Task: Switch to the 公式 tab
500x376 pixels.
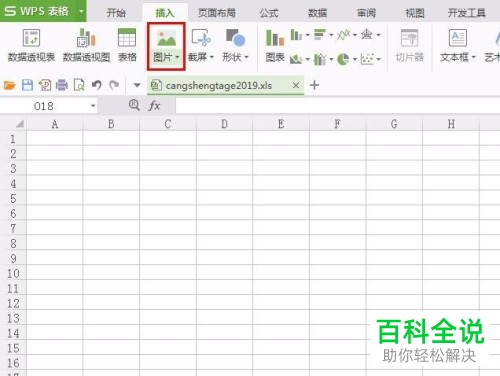Action: pos(269,13)
